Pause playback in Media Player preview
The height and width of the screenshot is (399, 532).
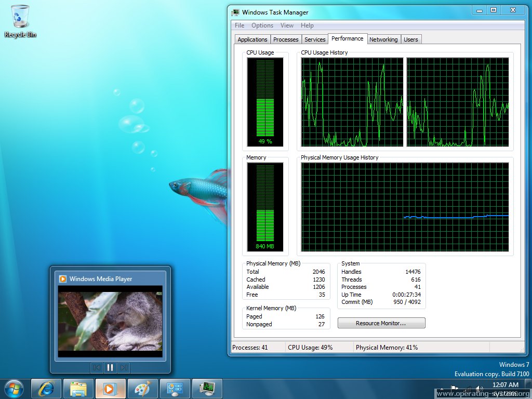[x=110, y=367]
